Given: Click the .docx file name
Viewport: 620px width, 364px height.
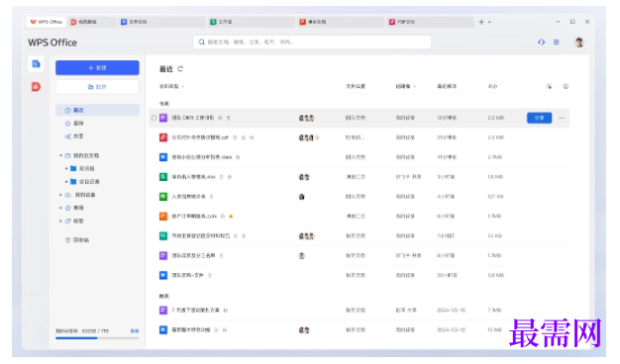Looking at the screenshot, I should point(202,157).
